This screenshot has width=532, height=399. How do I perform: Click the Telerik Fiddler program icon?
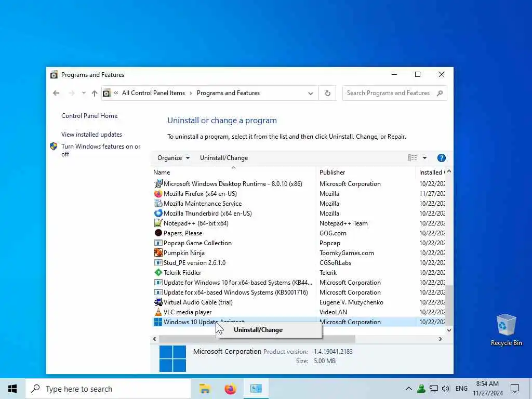click(158, 272)
